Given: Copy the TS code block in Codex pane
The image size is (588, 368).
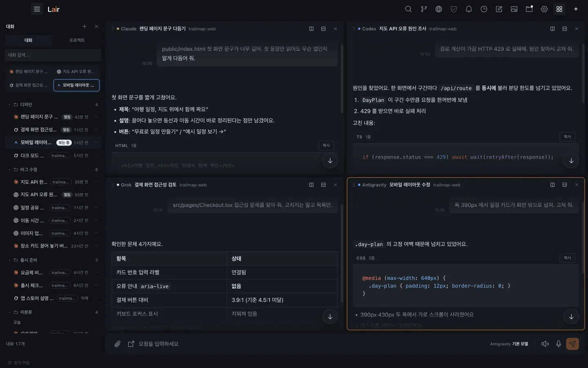Looking at the screenshot, I should (x=567, y=137).
